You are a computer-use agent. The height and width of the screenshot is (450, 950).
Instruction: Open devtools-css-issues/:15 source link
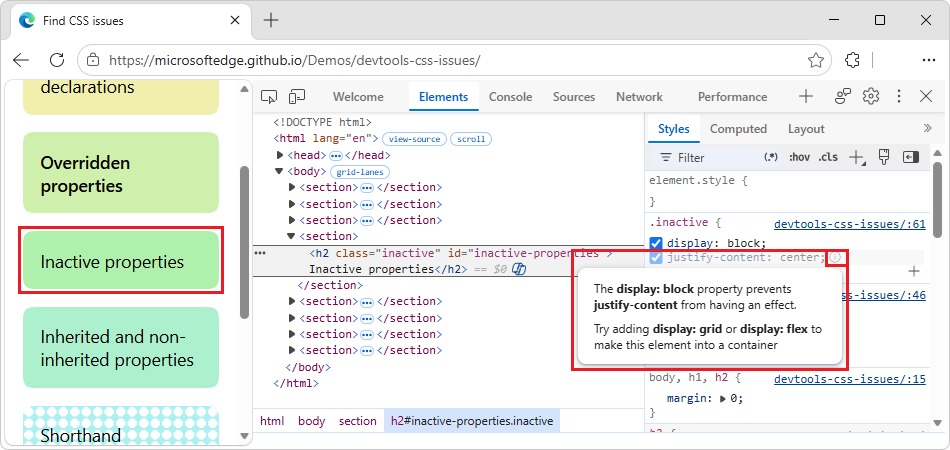click(x=849, y=379)
